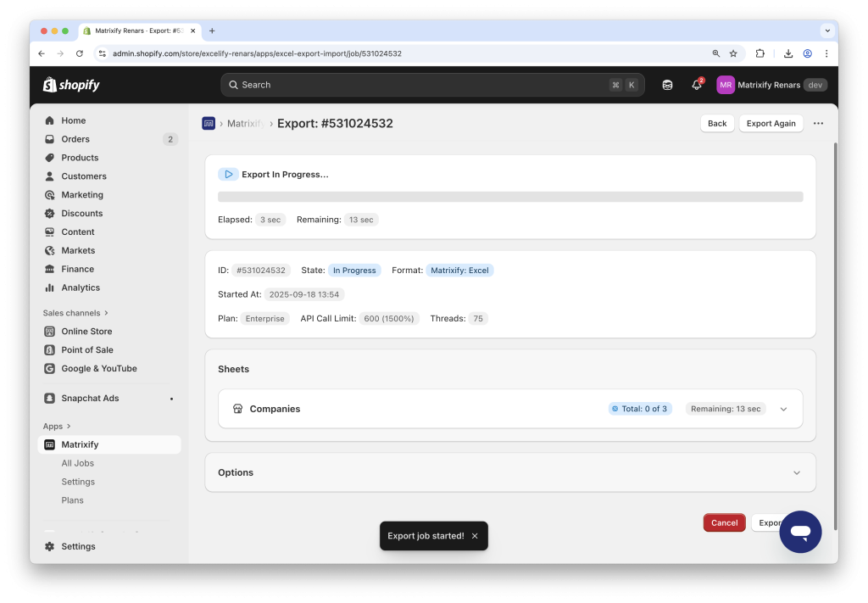Expand the Options section
Viewport: 868px width, 603px height.
tap(796, 472)
